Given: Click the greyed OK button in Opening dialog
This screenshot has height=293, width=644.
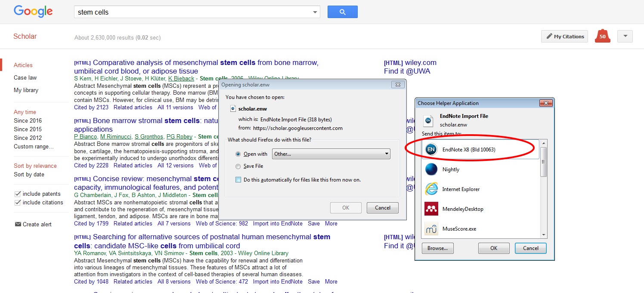Looking at the screenshot, I should tap(346, 208).
